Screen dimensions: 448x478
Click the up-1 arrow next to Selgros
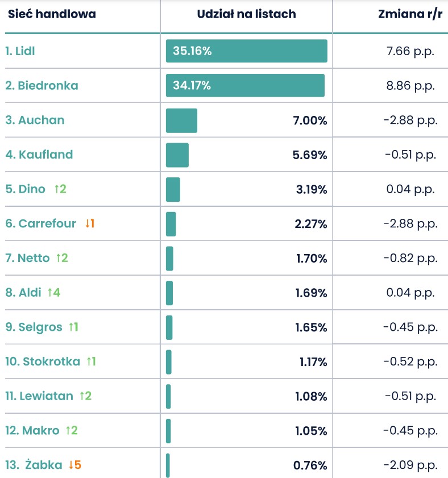(73, 327)
